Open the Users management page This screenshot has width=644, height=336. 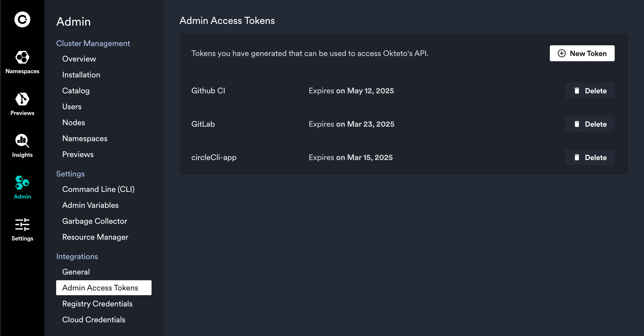click(x=72, y=107)
